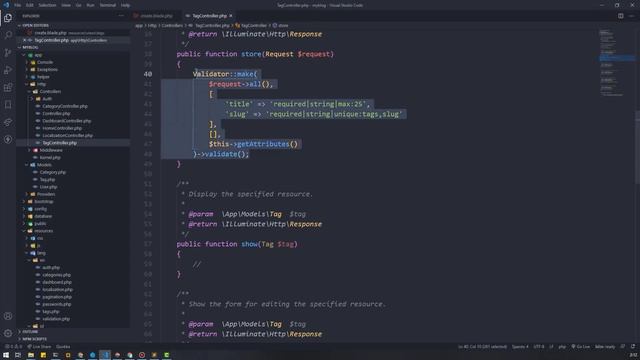Expand the Middleware folder
640x360 pixels.
(51, 150)
